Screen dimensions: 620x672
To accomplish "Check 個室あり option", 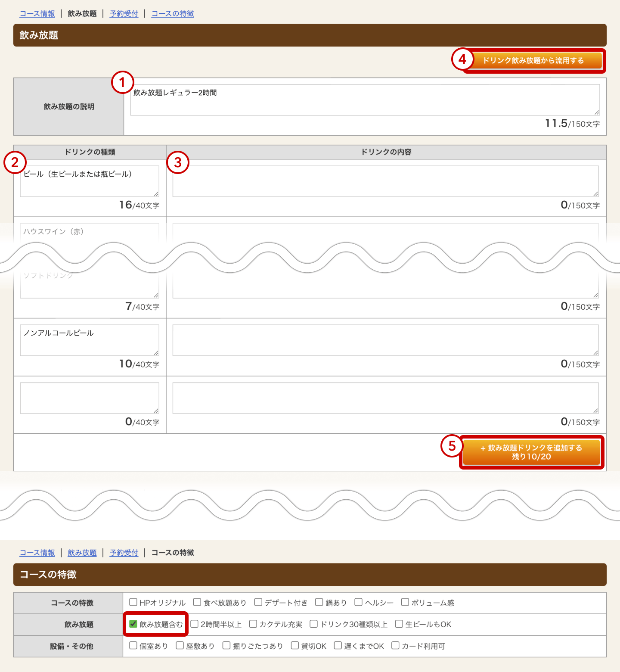I will tap(133, 645).
